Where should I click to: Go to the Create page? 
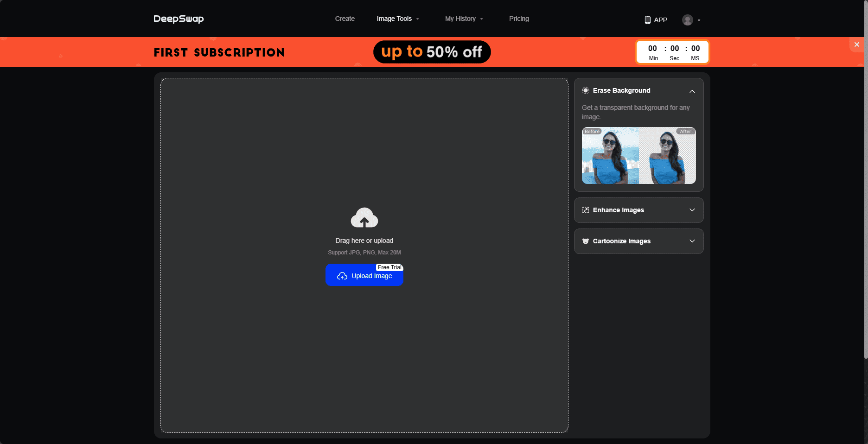point(345,19)
